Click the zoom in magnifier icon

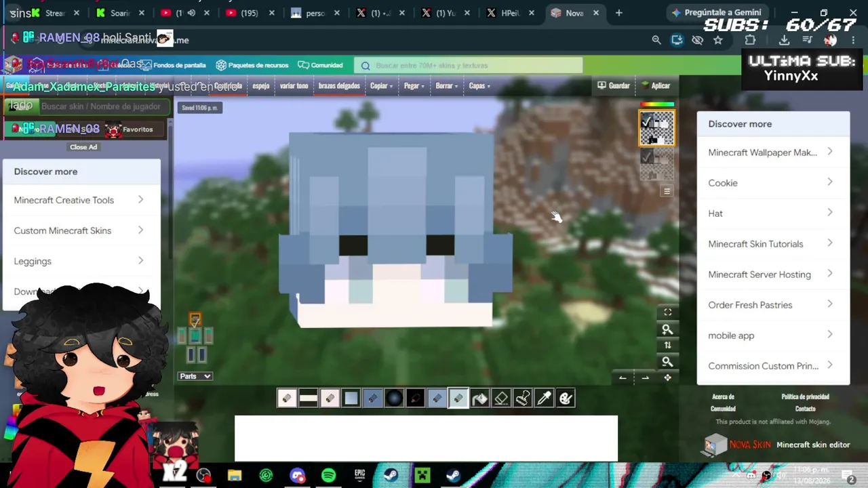point(667,329)
